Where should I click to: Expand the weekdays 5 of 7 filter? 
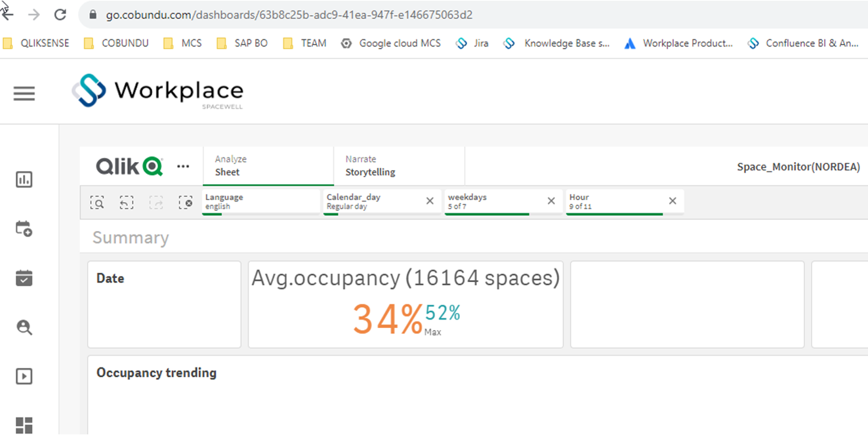[x=495, y=202]
